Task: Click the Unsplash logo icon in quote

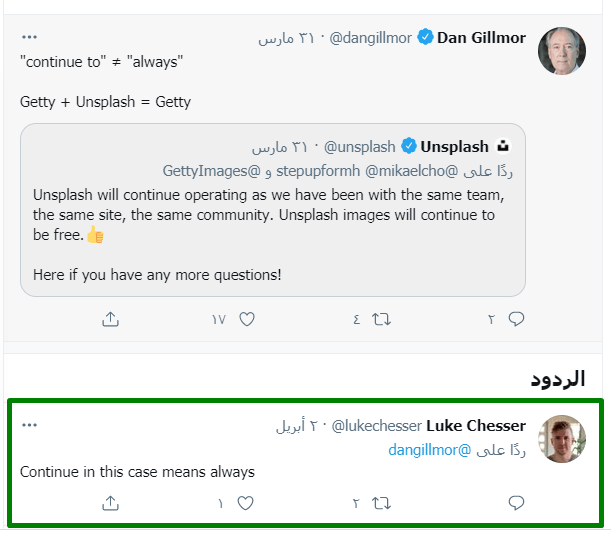Action: point(503,146)
